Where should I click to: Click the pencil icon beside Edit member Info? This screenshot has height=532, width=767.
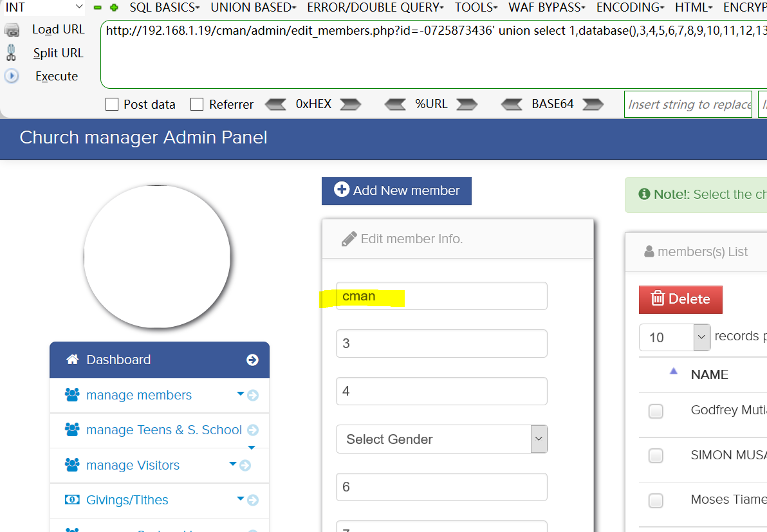(349, 239)
